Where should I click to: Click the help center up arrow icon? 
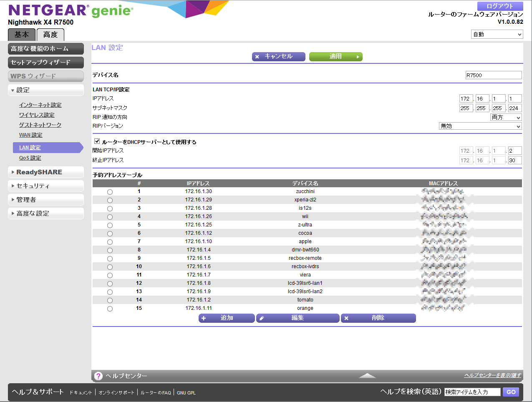pyautogui.click(x=367, y=376)
